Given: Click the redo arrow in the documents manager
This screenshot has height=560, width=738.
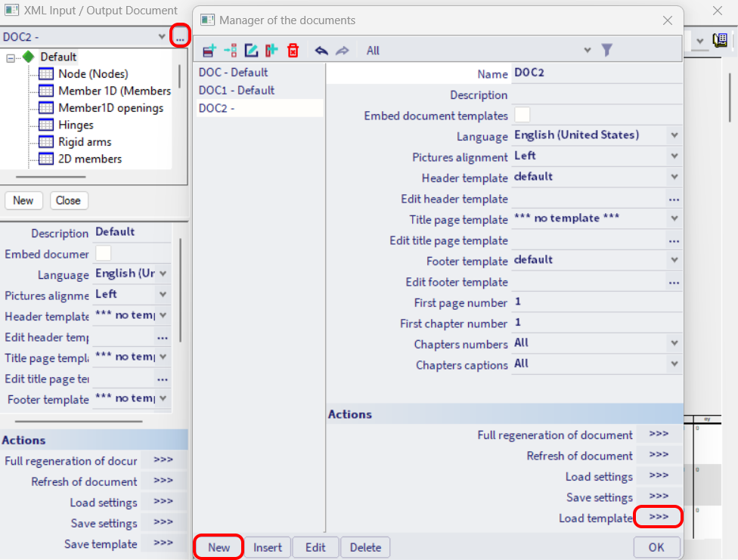Looking at the screenshot, I should (342, 51).
